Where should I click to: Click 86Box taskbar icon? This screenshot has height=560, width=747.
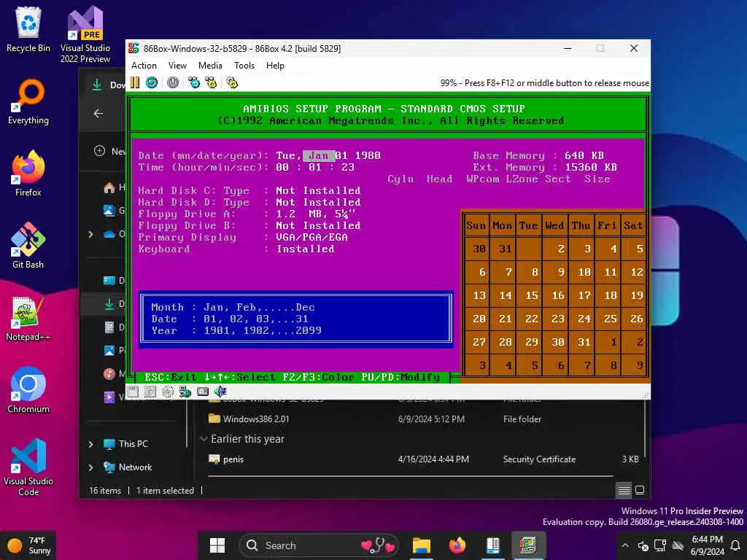coord(528,545)
